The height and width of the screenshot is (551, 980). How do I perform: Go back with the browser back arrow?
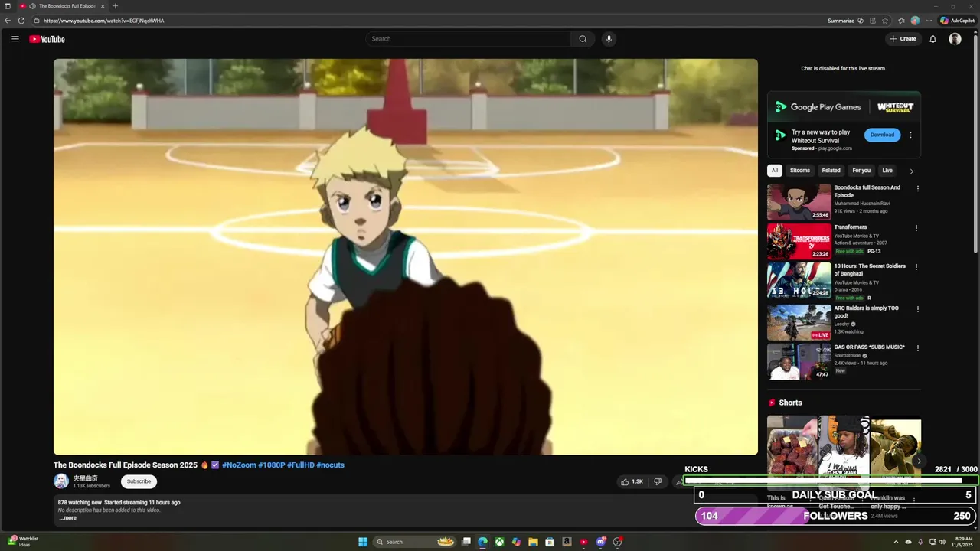point(8,21)
